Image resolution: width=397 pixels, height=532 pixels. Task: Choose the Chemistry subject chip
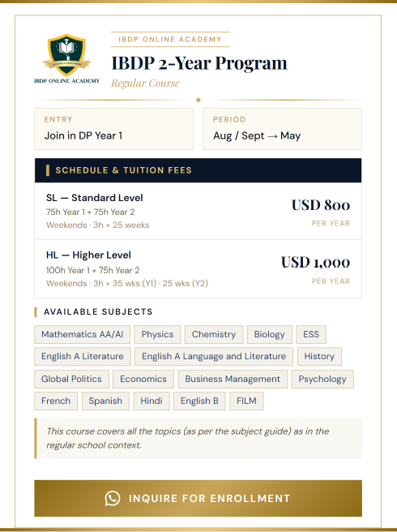point(214,335)
